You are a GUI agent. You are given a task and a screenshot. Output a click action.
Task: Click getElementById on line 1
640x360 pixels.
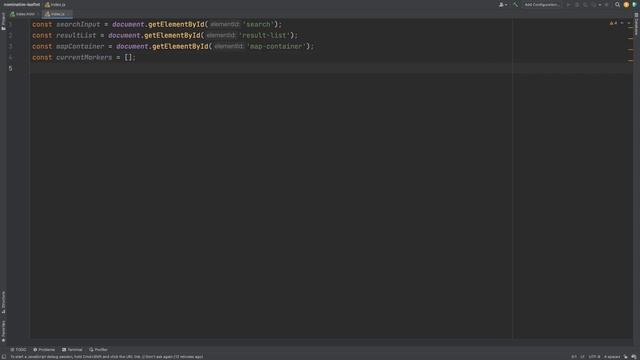[x=176, y=24]
